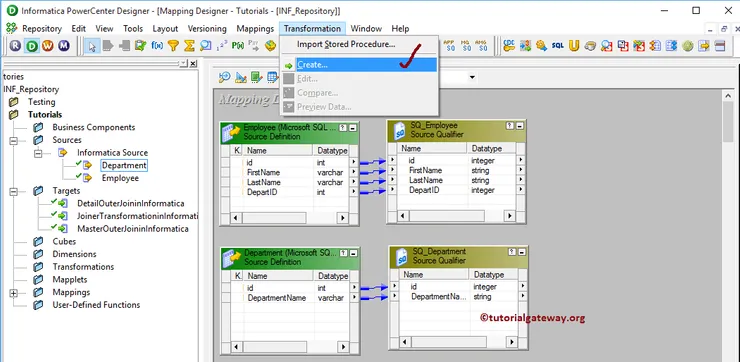Iconize the Employee Source Definition box
The width and height of the screenshot is (740, 362).
353,128
